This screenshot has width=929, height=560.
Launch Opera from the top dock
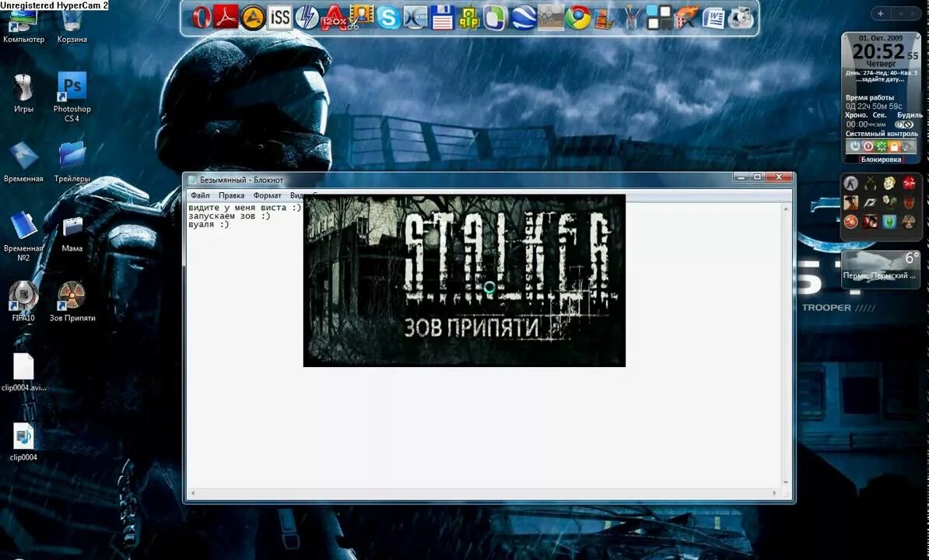point(202,18)
